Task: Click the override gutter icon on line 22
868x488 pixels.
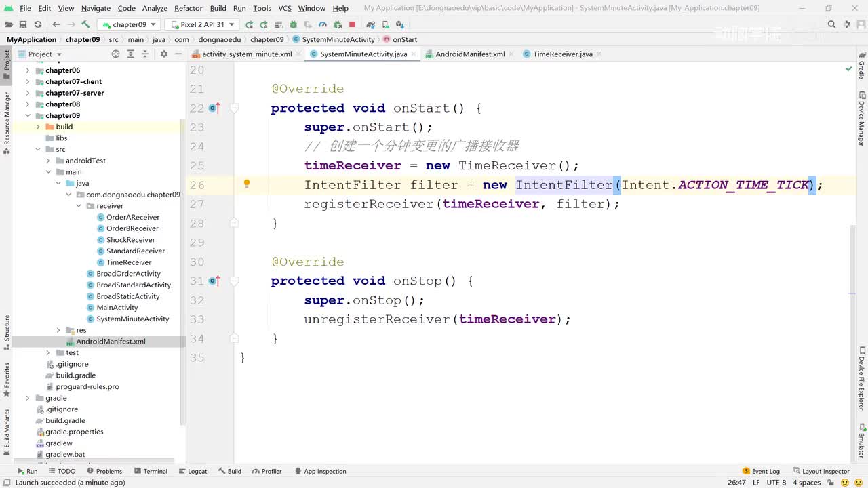Action: pyautogui.click(x=214, y=108)
